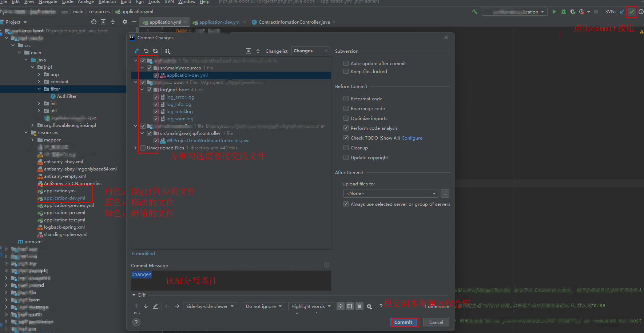Enable the Reformat code checkbox
This screenshot has height=333, width=644.
tap(346, 99)
